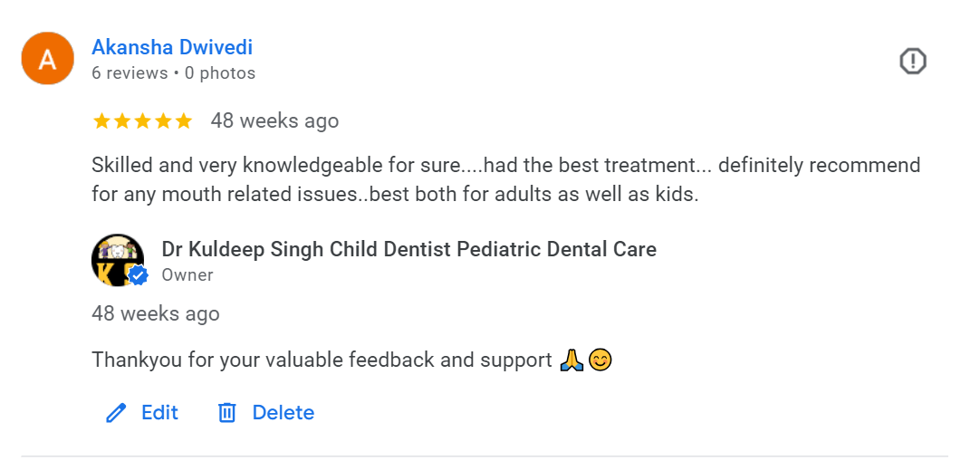Select the third yellow rating star
Image resolution: width=980 pixels, height=461 pixels.
tap(142, 120)
